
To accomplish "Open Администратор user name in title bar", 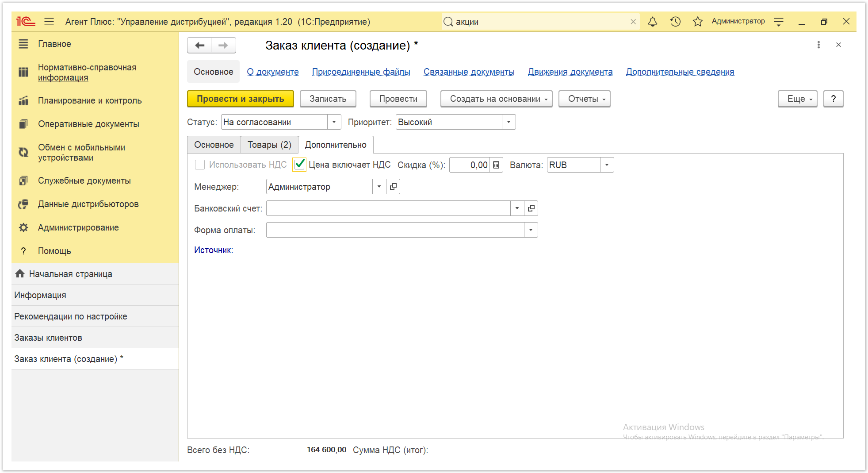I will (738, 21).
